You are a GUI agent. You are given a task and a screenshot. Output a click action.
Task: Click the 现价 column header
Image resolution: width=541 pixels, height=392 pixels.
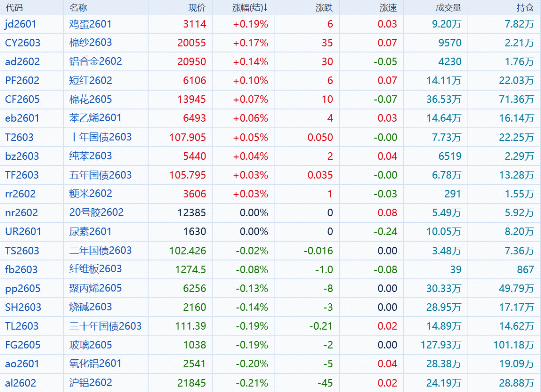197,8
